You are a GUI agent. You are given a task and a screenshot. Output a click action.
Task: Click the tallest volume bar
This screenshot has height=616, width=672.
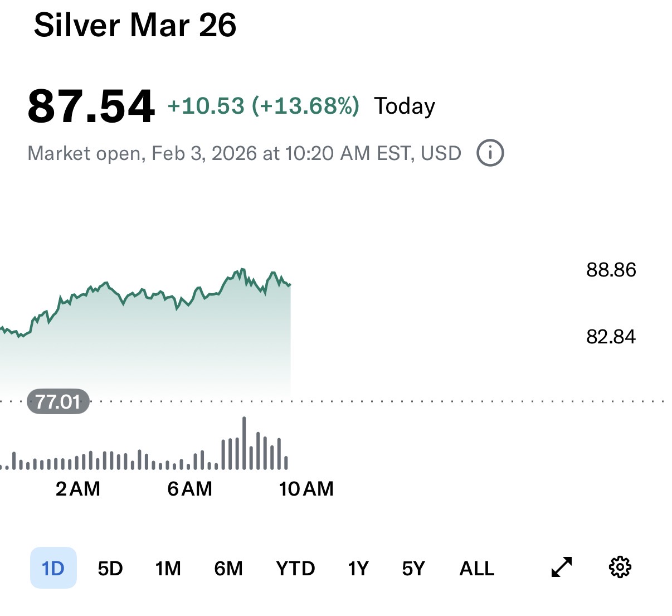coord(244,443)
